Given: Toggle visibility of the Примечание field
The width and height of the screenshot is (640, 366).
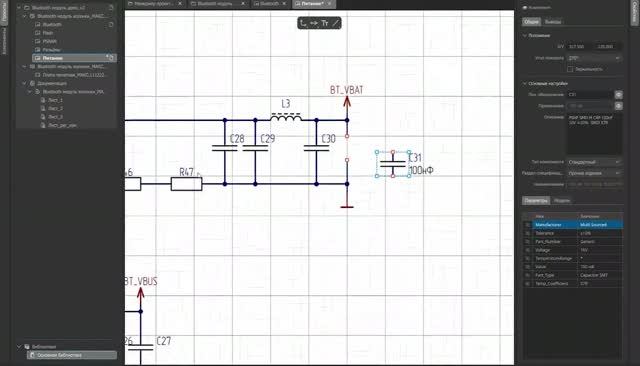Looking at the screenshot, I should pyautogui.click(x=619, y=106).
